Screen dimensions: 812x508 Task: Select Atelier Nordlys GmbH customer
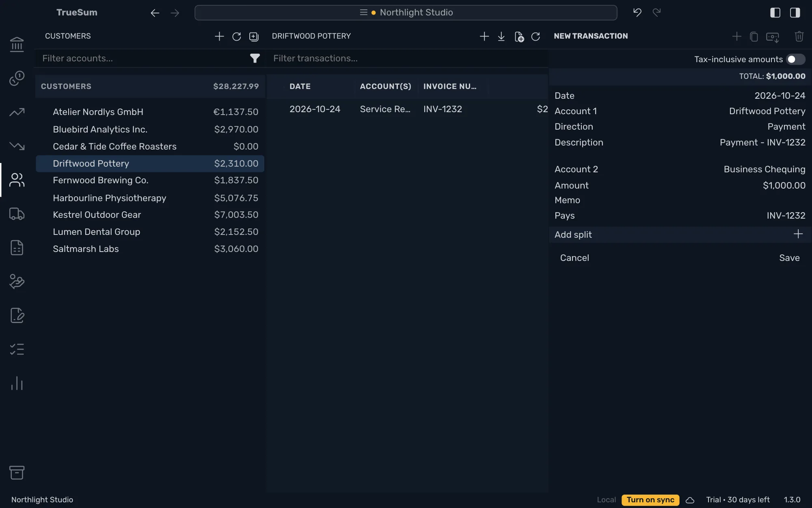click(x=150, y=112)
